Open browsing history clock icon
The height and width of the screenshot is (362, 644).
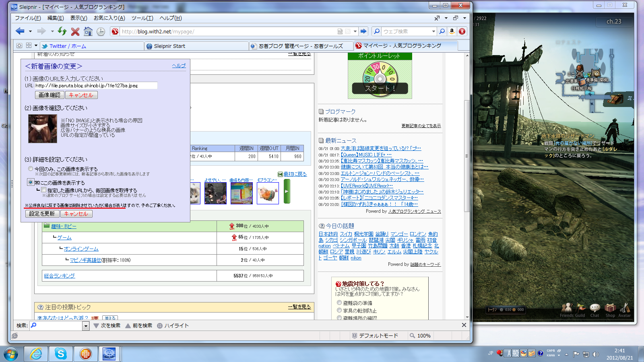pos(101,31)
